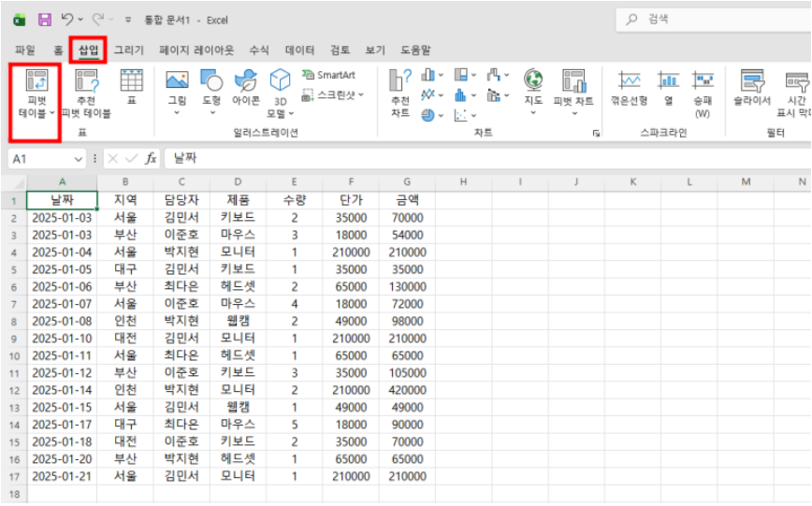This screenshot has width=812, height=506.
Task: Open the Charts group dialog launcher
Action: click(597, 134)
